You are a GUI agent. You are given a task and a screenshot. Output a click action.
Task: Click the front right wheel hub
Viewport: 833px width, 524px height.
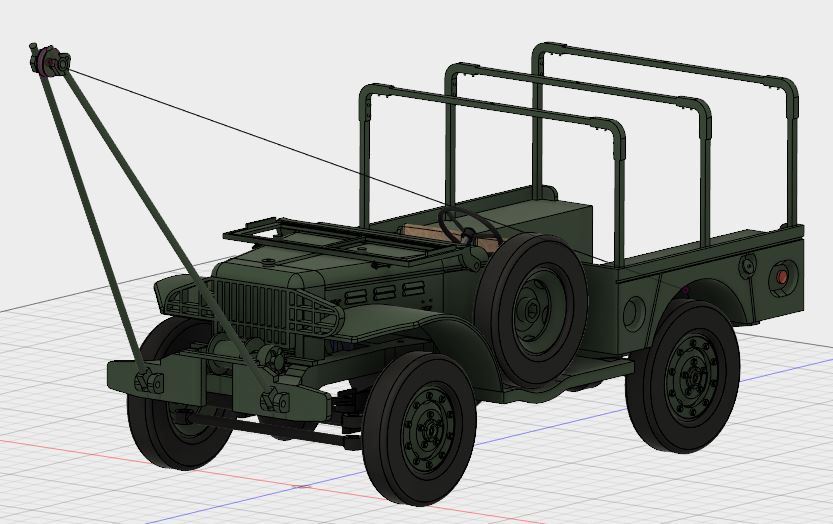tap(430, 429)
